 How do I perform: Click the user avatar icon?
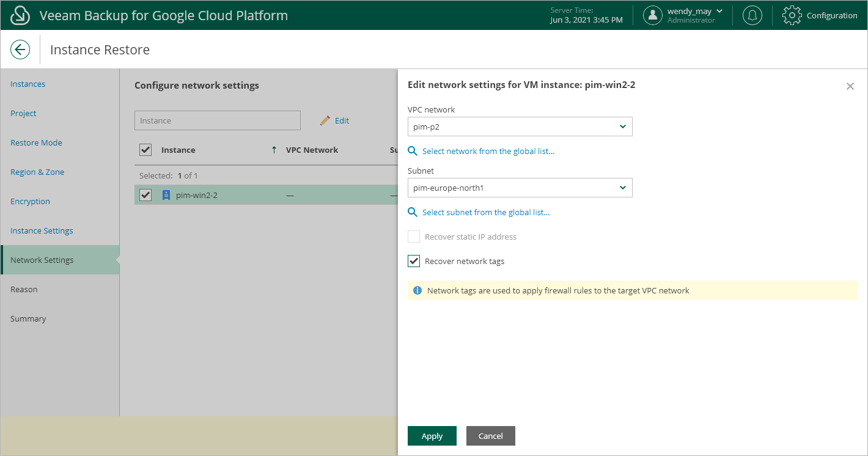653,15
